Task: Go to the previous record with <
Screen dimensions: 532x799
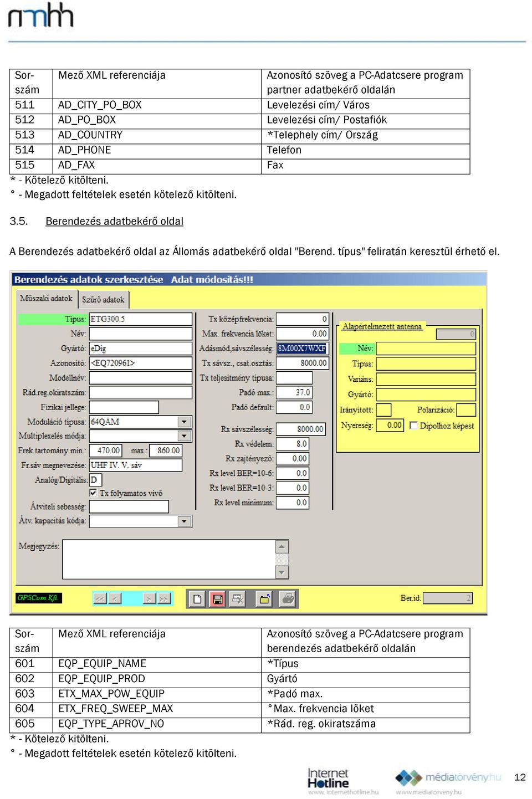Action: point(115,598)
